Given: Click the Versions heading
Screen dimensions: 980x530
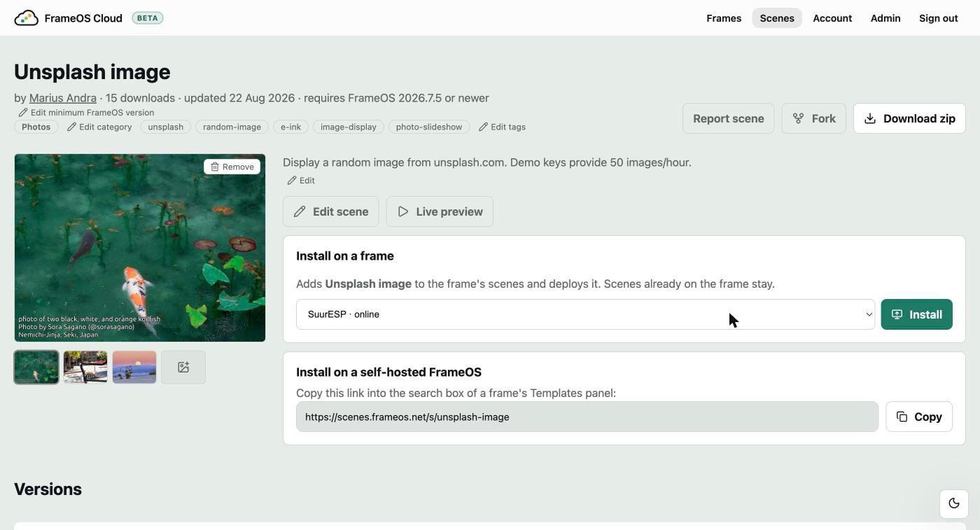Looking at the screenshot, I should click(48, 489).
